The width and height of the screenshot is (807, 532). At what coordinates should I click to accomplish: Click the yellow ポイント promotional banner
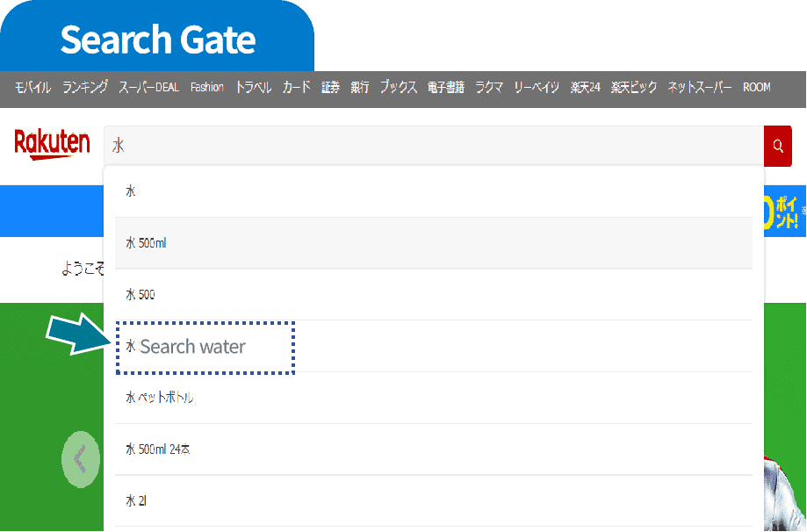tap(787, 212)
